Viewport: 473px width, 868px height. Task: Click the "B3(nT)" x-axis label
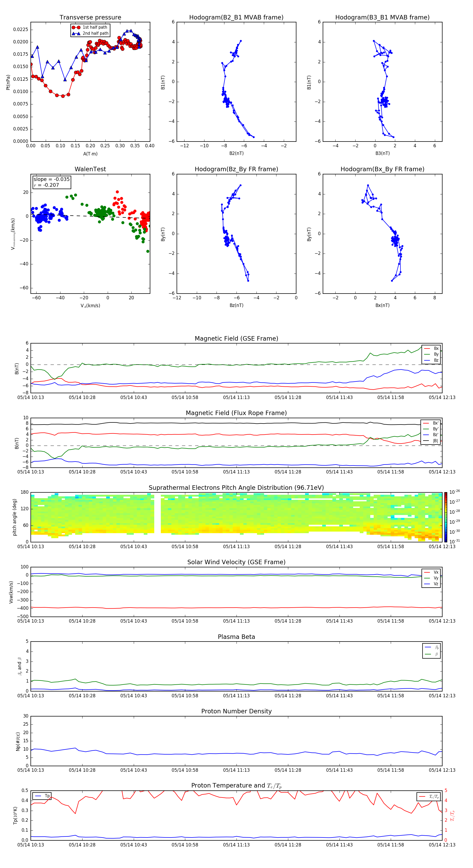pos(382,153)
